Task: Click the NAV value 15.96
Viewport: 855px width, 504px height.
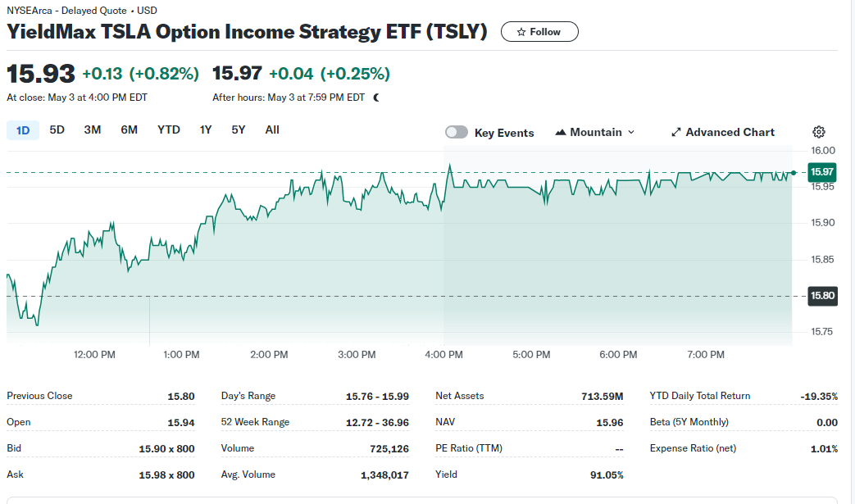Action: [x=610, y=423]
